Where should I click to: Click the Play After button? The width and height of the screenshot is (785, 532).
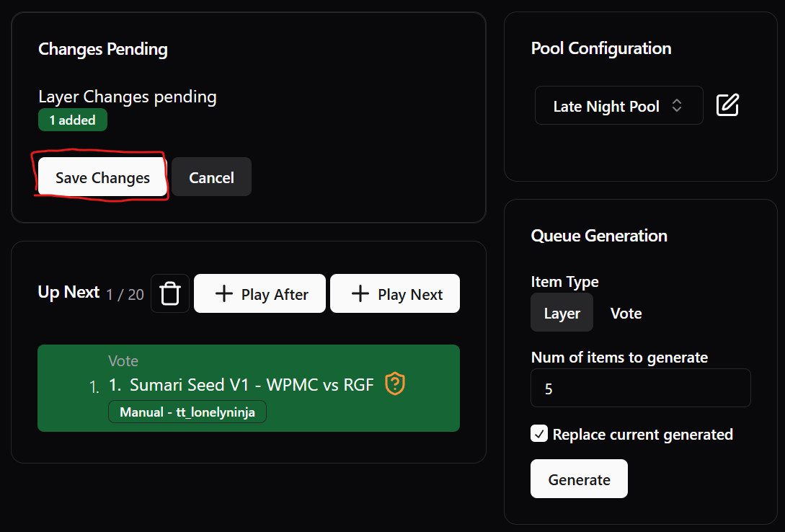260,294
